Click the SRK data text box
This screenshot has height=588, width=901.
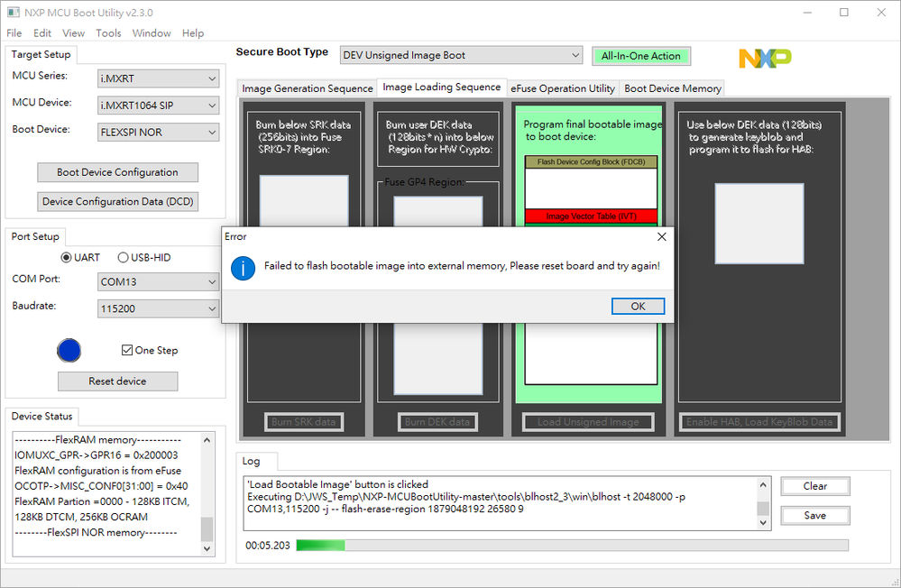pos(303,201)
